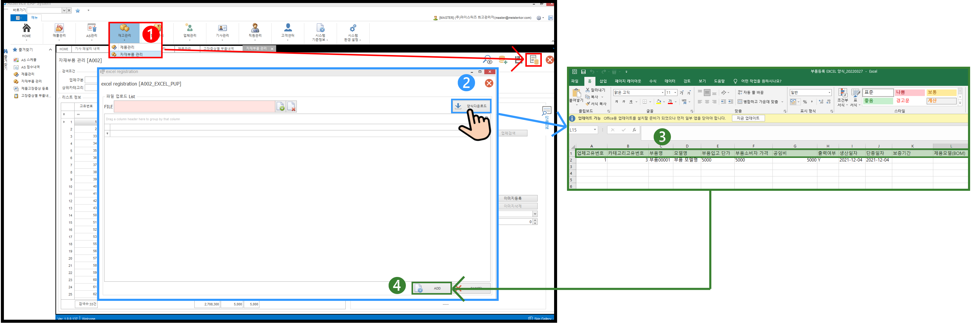
Task: Open 시스템 환경 설정 gears icon
Action: 353,32
